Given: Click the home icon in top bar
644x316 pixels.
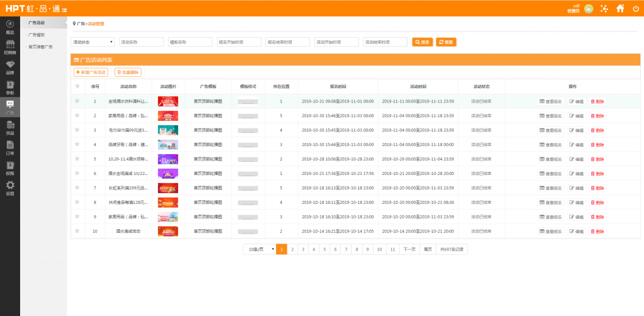Looking at the screenshot, I should pos(620,8).
